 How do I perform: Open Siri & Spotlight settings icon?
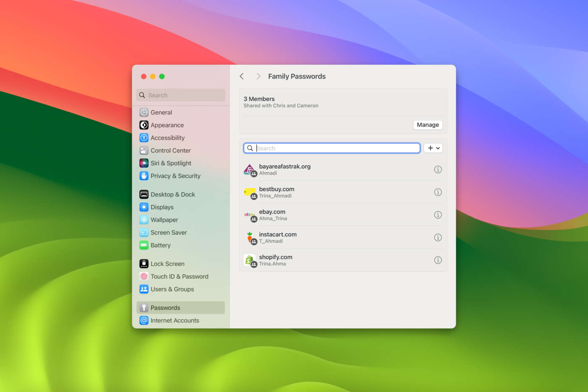click(x=144, y=163)
